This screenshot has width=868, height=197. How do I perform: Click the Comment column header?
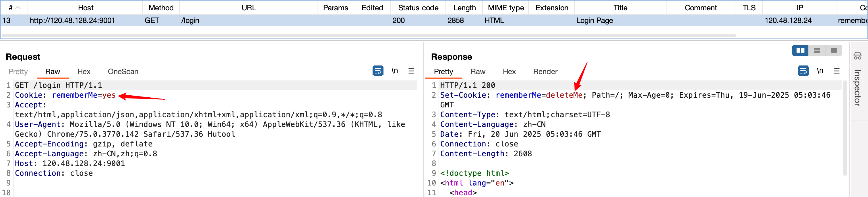coord(701,8)
